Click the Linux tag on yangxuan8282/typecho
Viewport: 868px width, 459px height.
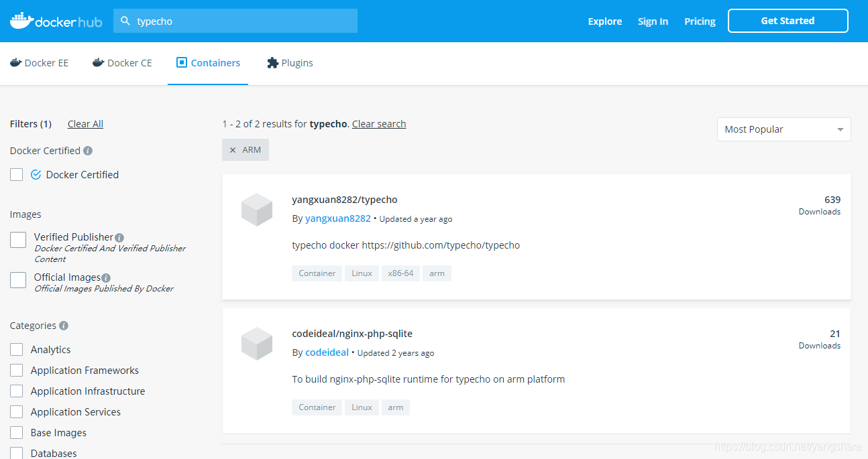(x=362, y=273)
